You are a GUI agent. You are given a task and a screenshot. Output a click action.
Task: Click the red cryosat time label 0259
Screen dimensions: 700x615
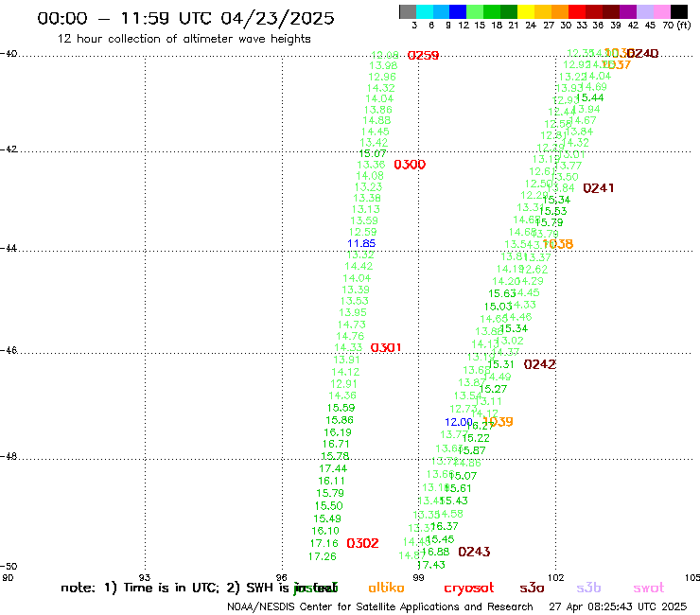tap(423, 56)
